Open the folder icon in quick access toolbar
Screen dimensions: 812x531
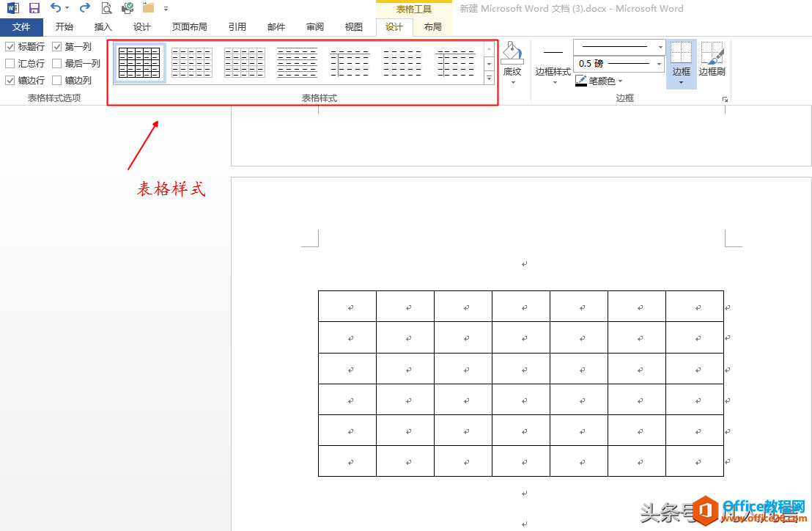149,8
